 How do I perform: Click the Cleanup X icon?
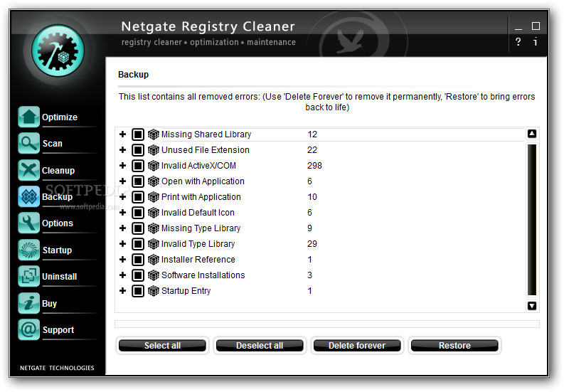pyautogui.click(x=28, y=170)
